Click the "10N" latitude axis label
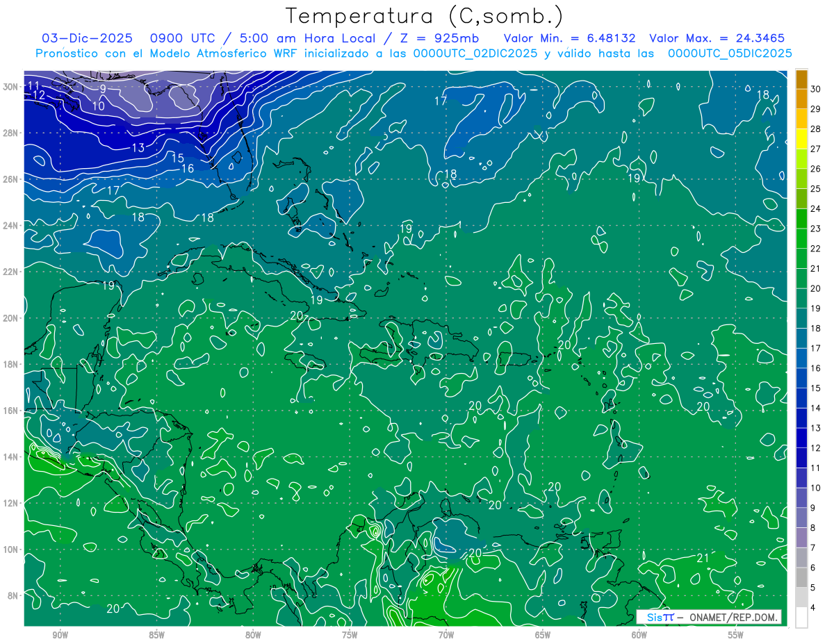This screenshot has height=644, width=834. 10,550
